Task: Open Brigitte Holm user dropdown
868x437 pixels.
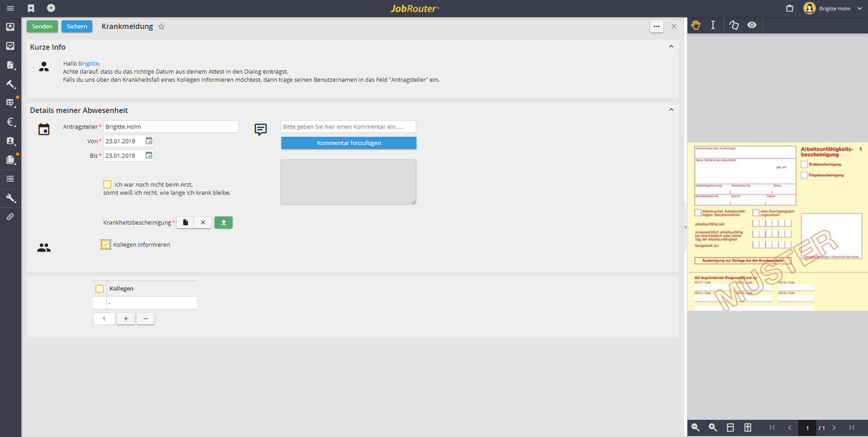Action: point(860,9)
